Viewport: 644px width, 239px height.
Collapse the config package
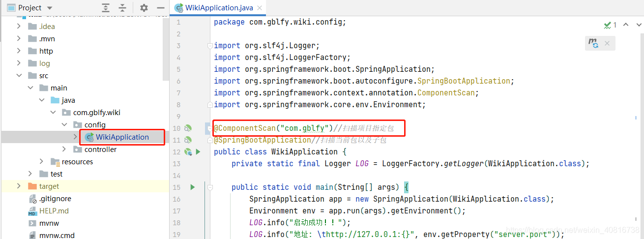64,125
